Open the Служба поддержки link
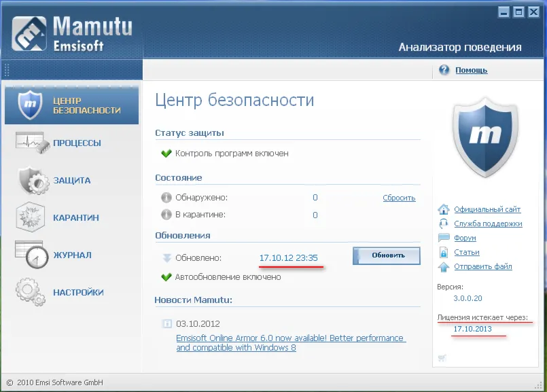 pos(488,224)
